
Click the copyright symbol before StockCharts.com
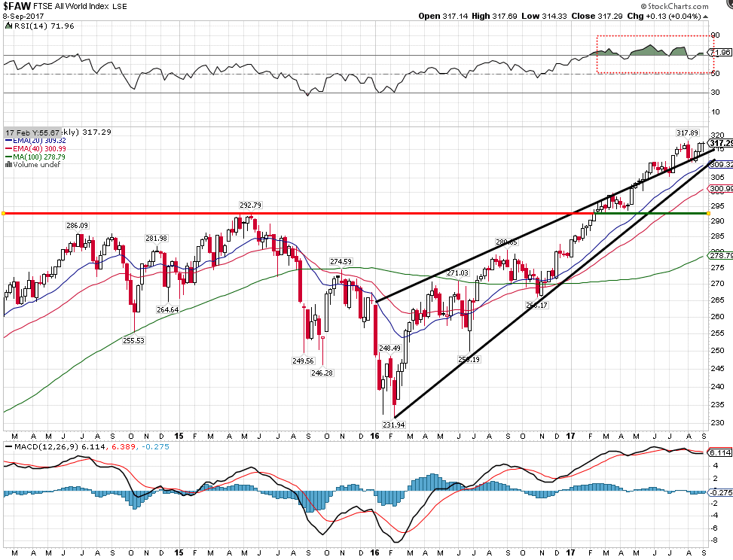pyautogui.click(x=643, y=6)
